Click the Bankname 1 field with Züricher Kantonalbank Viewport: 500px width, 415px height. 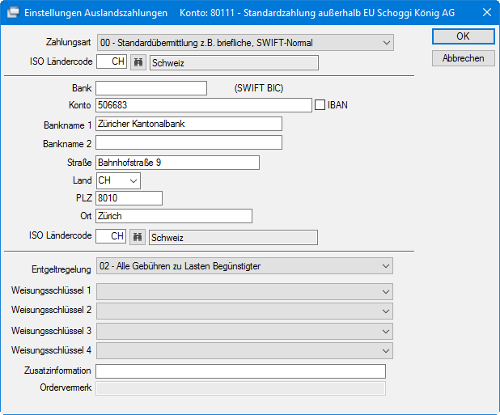(189, 124)
